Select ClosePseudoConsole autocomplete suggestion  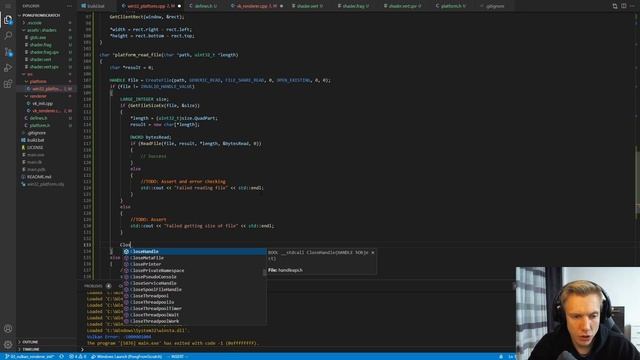(195, 277)
